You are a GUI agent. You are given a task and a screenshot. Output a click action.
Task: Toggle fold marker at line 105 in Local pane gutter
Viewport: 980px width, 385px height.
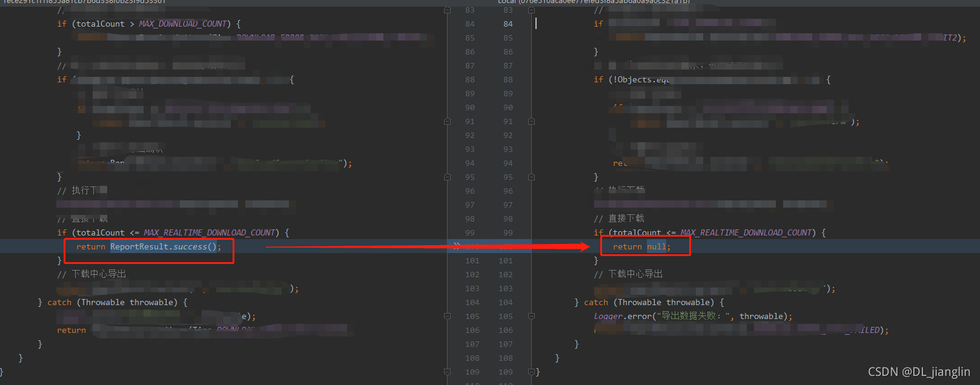[531, 317]
